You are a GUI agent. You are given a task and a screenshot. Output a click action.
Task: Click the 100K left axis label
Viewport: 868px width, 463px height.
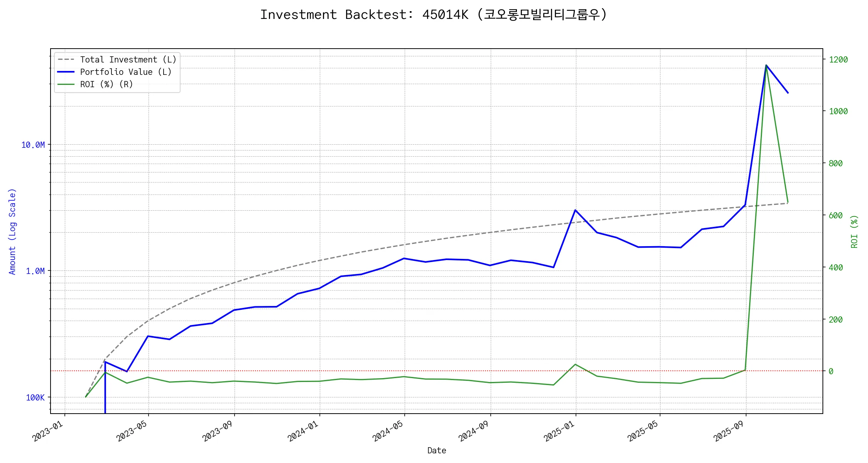coord(35,398)
